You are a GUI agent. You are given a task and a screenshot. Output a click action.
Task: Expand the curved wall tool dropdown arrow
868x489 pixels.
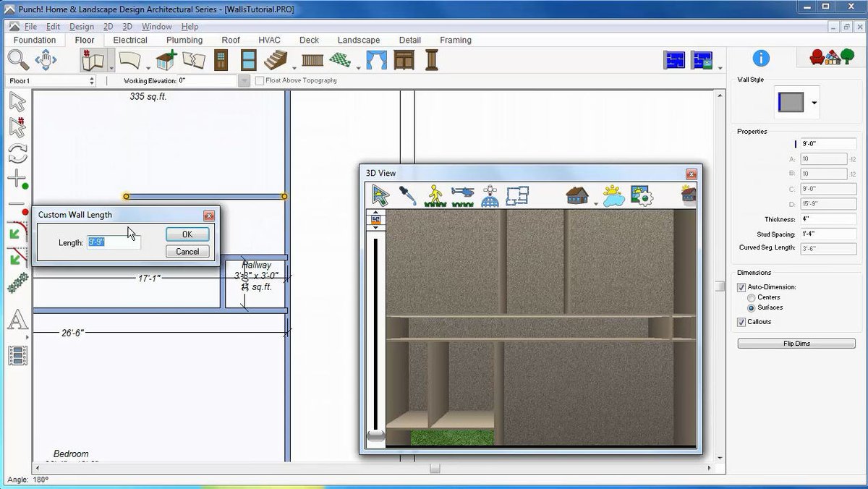148,68
